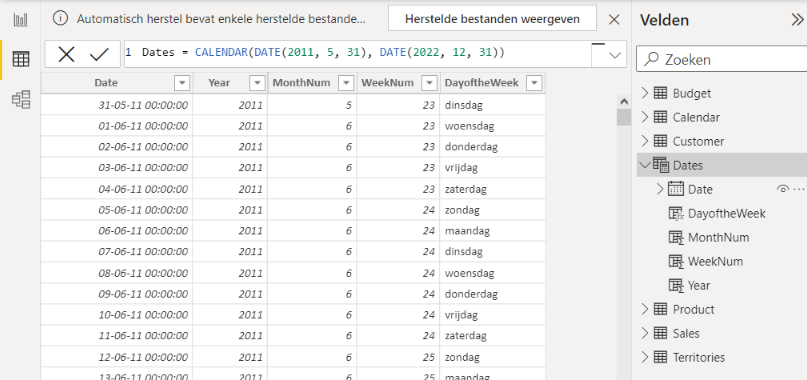807x380 pixels.
Task: Open the DayoftheWeek column filter dropdown
Action: coord(535,83)
